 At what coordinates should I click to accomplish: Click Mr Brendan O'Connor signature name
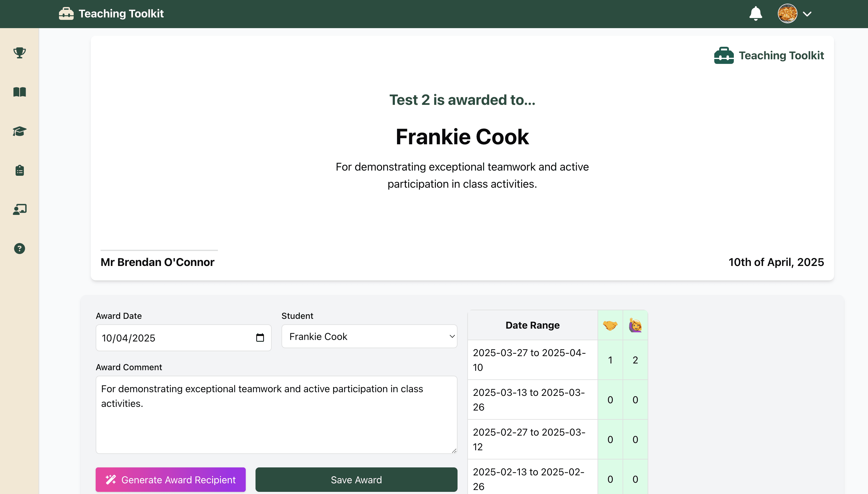(x=157, y=262)
